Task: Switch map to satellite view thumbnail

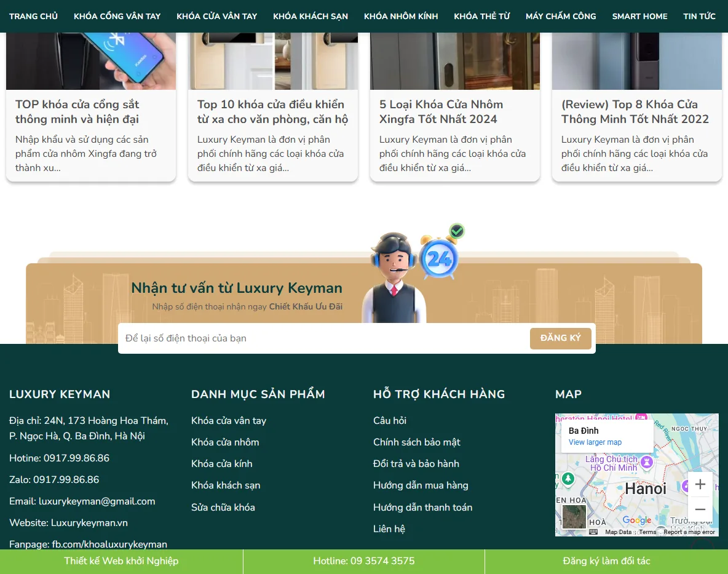Action: click(x=574, y=517)
